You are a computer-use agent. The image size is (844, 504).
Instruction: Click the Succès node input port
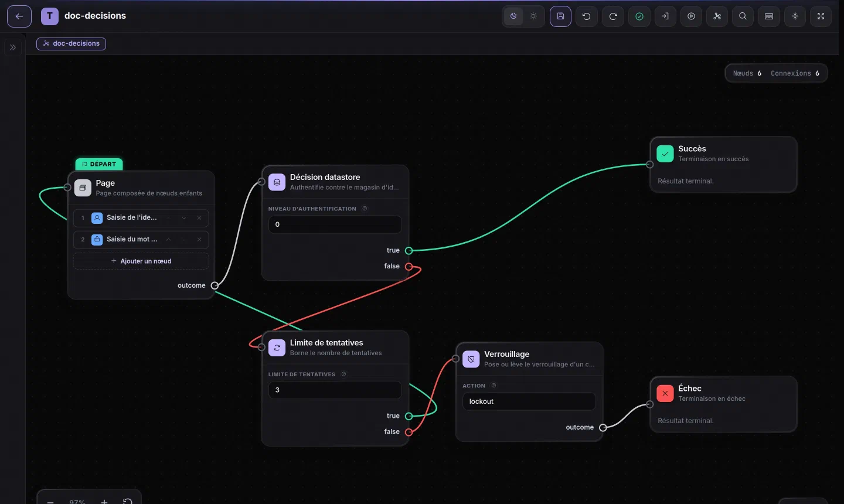pyautogui.click(x=649, y=165)
